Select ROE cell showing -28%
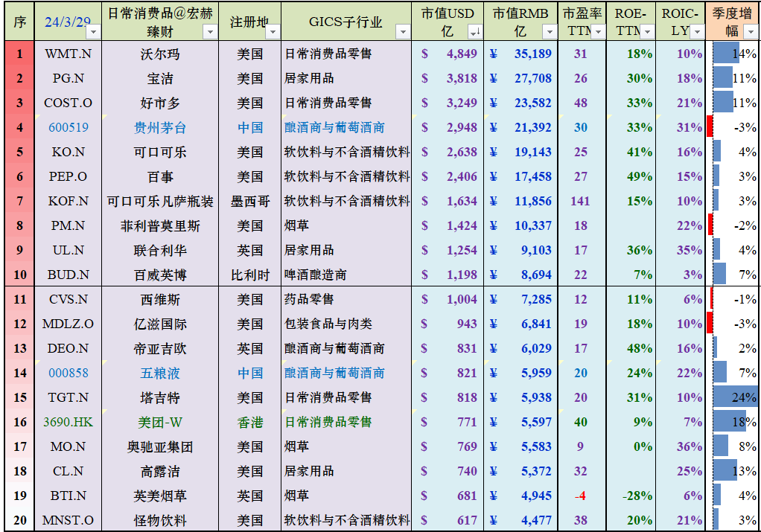The width and height of the screenshot is (761, 532). tap(631, 496)
